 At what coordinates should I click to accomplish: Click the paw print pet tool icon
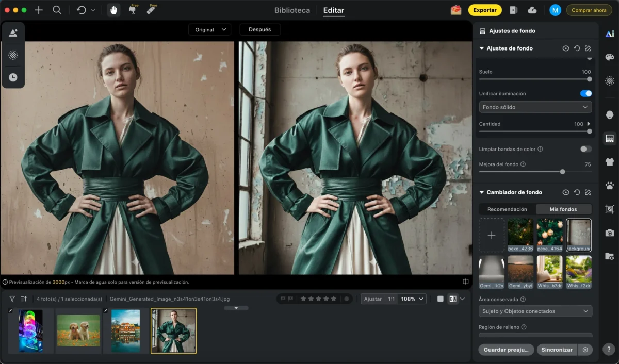click(x=610, y=185)
